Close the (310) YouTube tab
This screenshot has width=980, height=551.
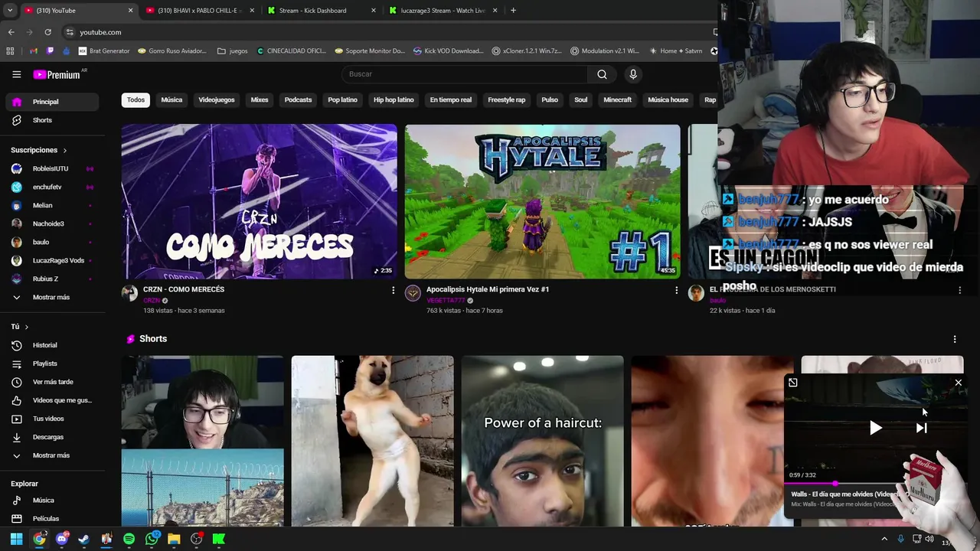point(130,11)
